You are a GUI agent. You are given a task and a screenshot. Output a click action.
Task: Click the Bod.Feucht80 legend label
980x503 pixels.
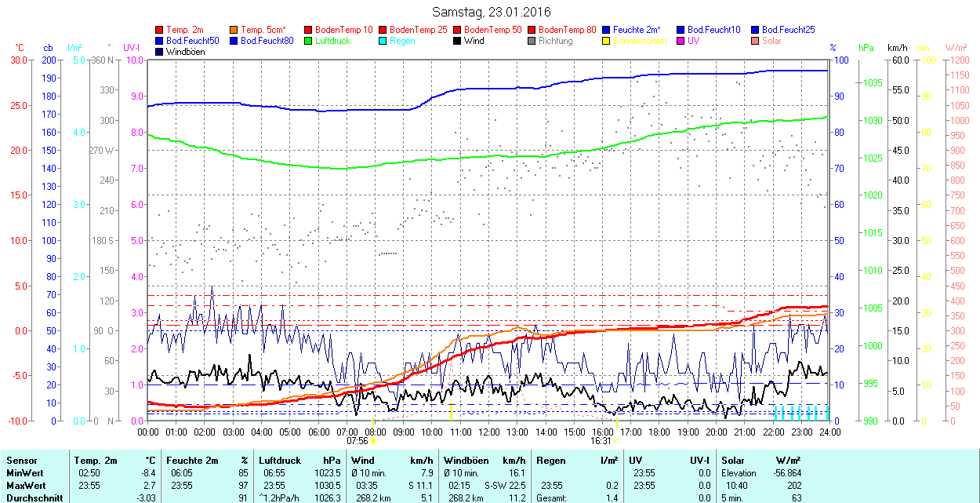click(x=267, y=41)
